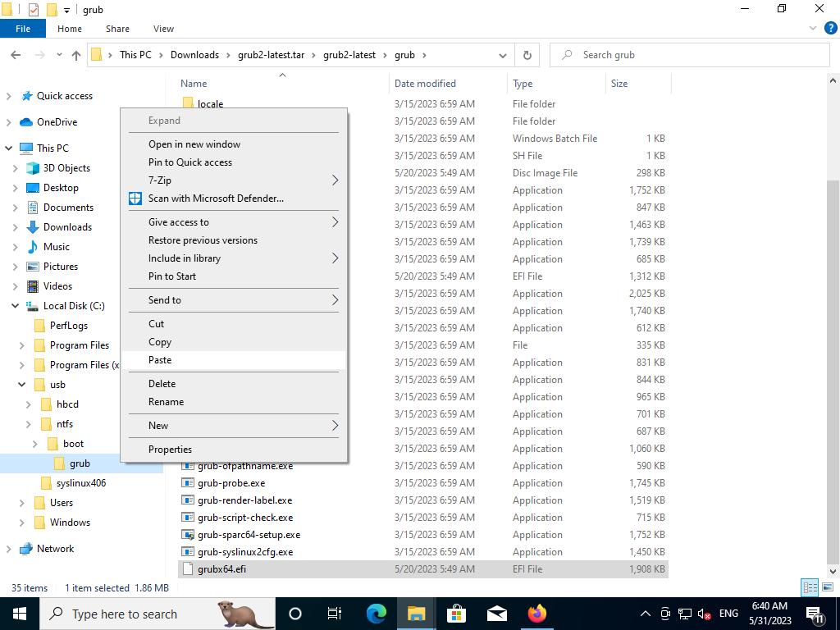Screen dimensions: 840x630
Task: Select the grub-probe.exe file
Action: [x=231, y=483]
